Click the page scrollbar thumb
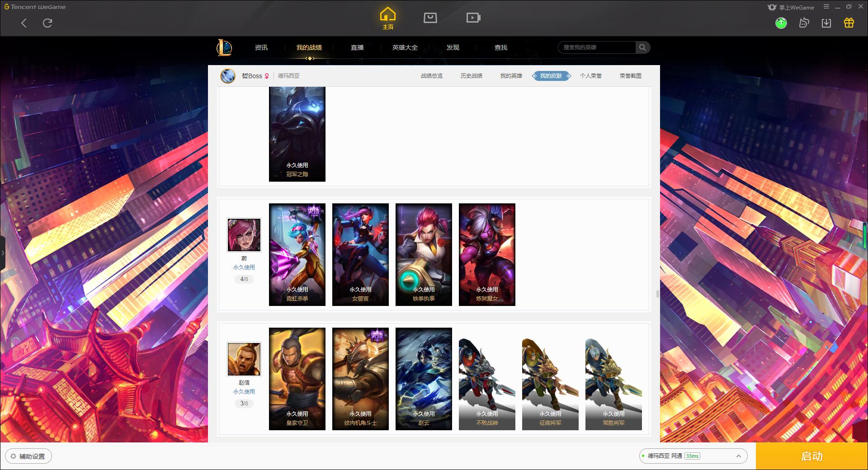The width and height of the screenshot is (868, 470). pos(657,294)
